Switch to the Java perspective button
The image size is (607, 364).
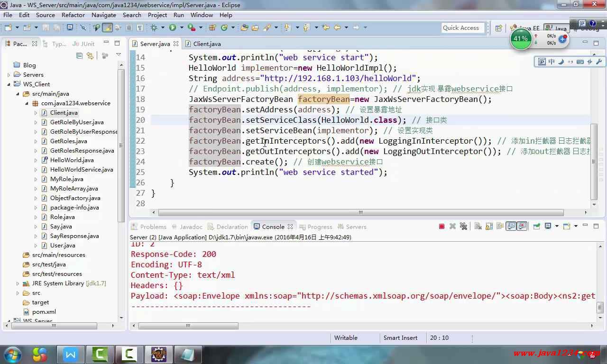coord(556,28)
